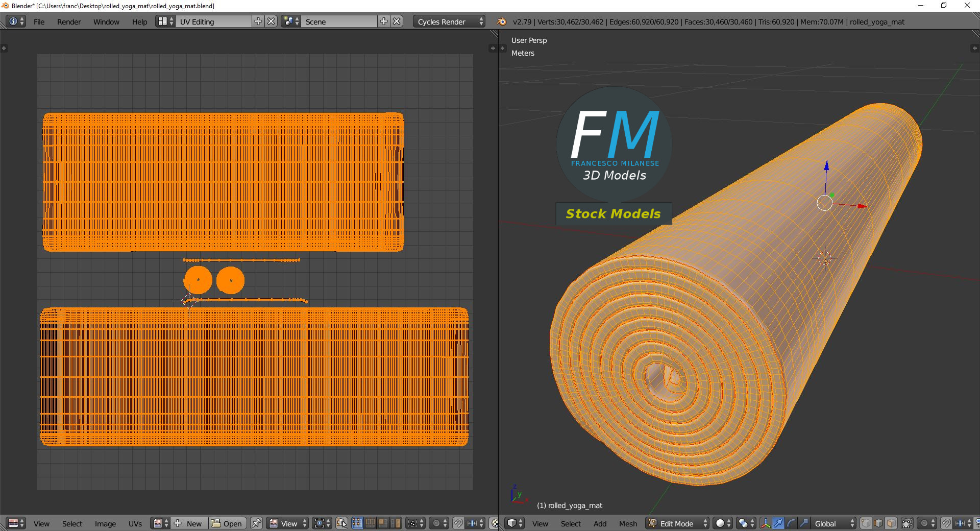Image resolution: width=980 pixels, height=531 pixels.
Task: Switch to UV vertex select mode
Action: pos(357,523)
